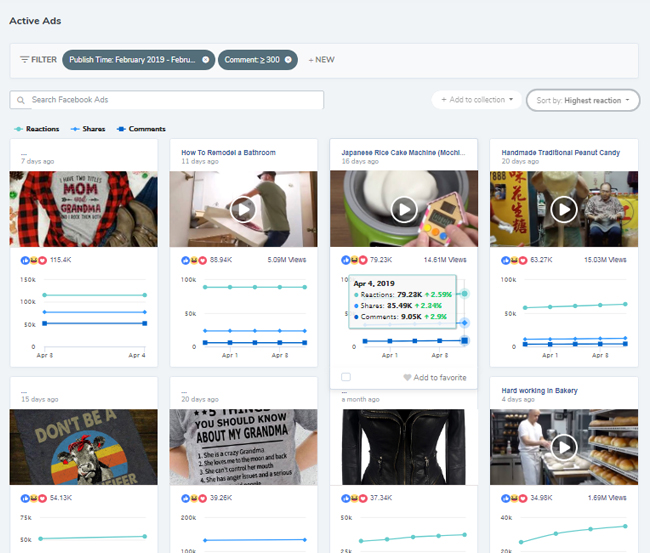This screenshot has width=650, height=553.
Task: Open Handmade Traditional Peanut Candy ad
Action: tap(560, 153)
